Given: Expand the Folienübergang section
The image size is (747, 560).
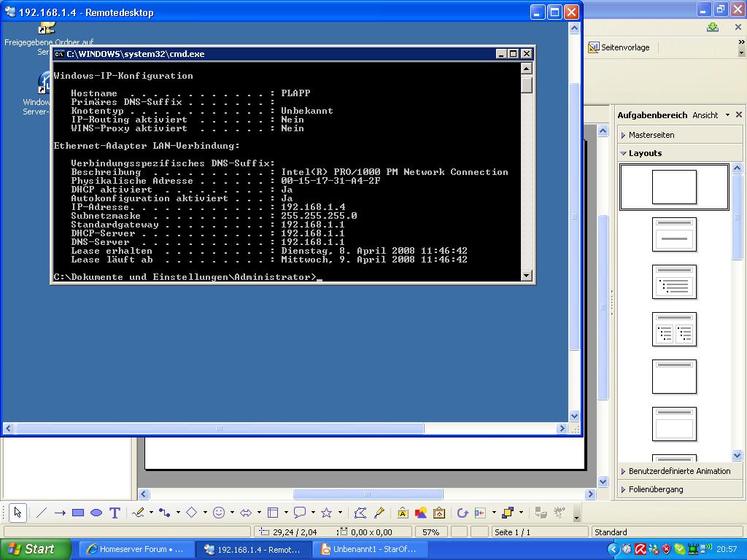Looking at the screenshot, I should 680,489.
